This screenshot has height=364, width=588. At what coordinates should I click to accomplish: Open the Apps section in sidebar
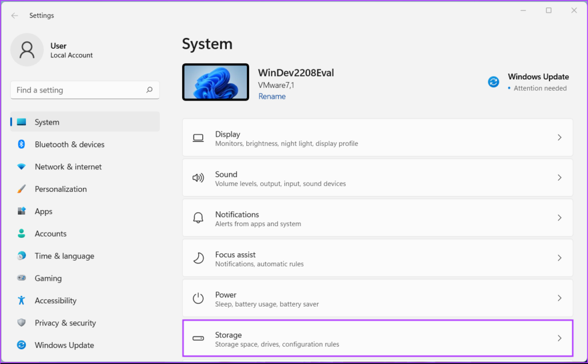coord(44,211)
